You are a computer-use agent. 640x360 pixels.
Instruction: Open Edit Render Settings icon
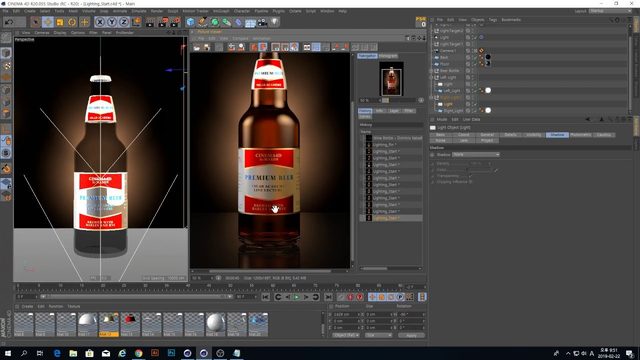(x=176, y=22)
